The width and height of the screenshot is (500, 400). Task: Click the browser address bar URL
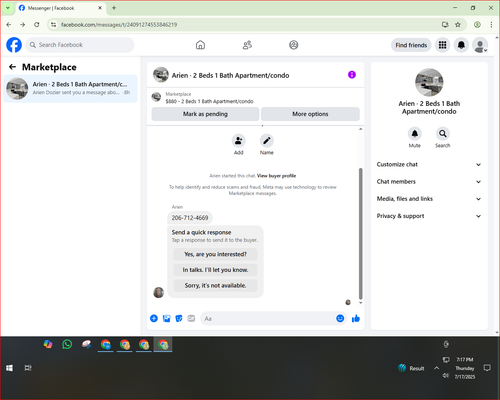pyautogui.click(x=119, y=25)
